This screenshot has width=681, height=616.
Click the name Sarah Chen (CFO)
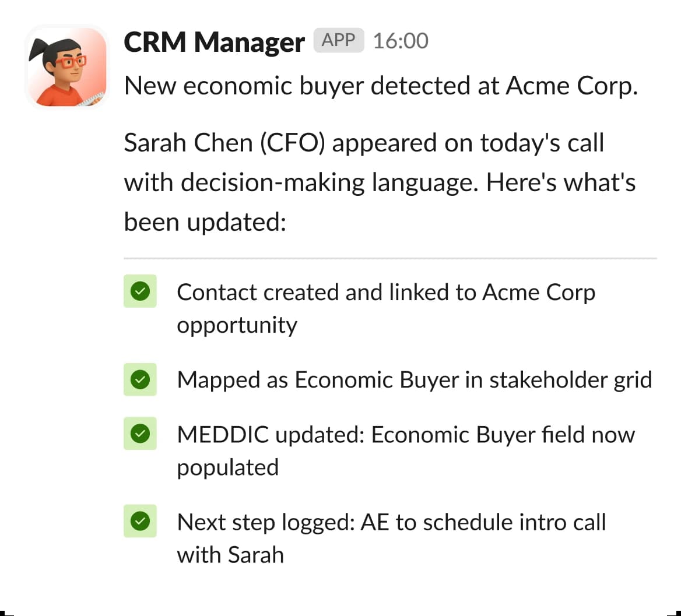(224, 143)
